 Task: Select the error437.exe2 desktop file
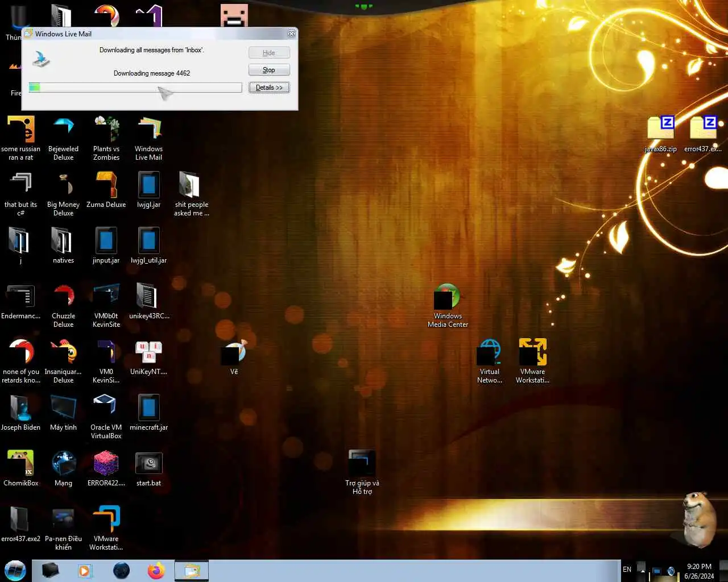[21, 524]
